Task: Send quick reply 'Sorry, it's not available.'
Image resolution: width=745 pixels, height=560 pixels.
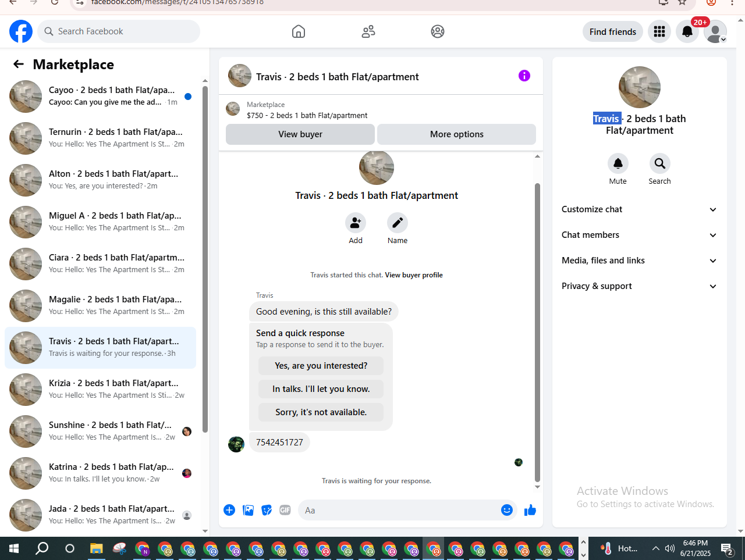Action: (x=321, y=412)
